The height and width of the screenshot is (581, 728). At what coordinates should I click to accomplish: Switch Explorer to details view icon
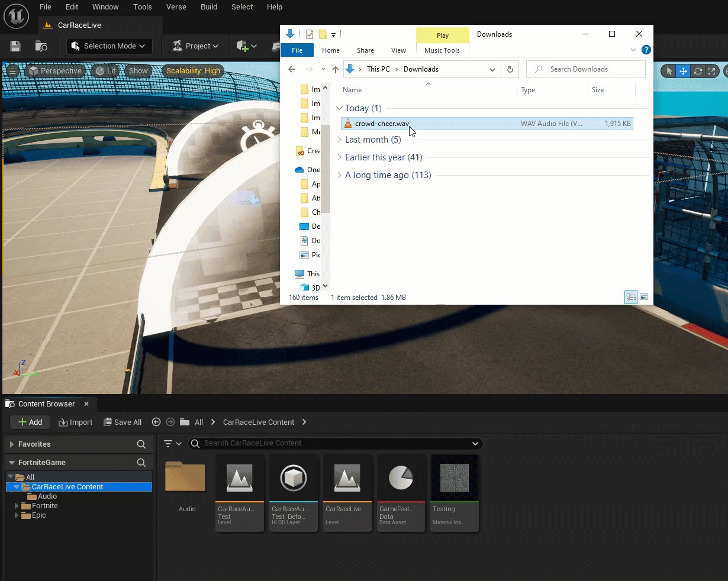click(x=631, y=298)
